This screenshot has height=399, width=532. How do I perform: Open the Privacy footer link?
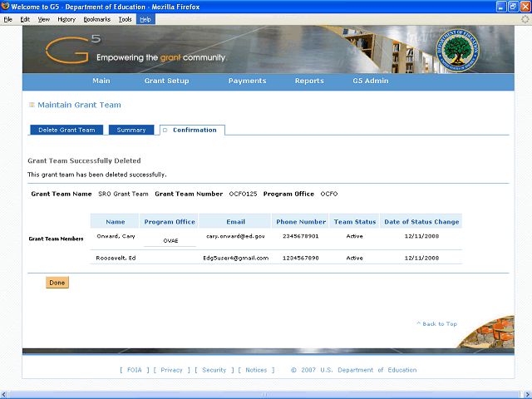(171, 370)
